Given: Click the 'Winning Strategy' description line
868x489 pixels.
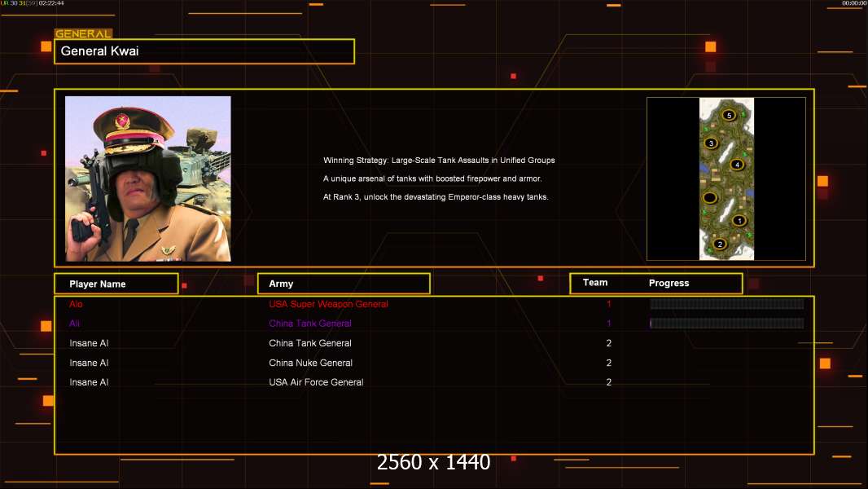Looking at the screenshot, I should [439, 160].
